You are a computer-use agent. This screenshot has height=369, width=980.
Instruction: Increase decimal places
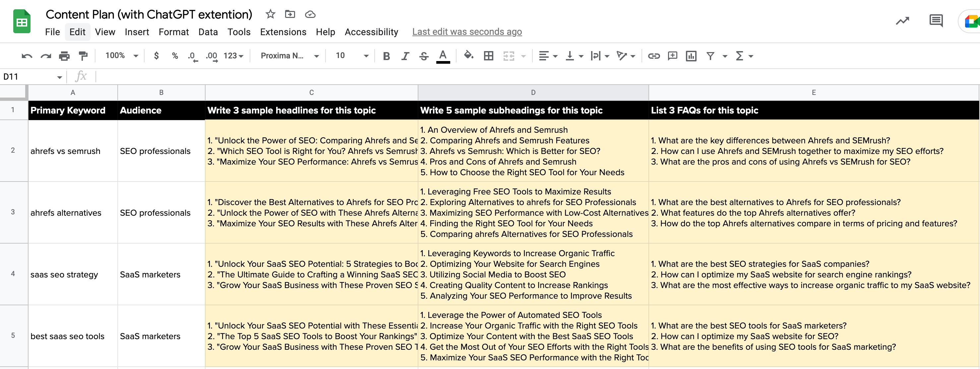pyautogui.click(x=212, y=56)
